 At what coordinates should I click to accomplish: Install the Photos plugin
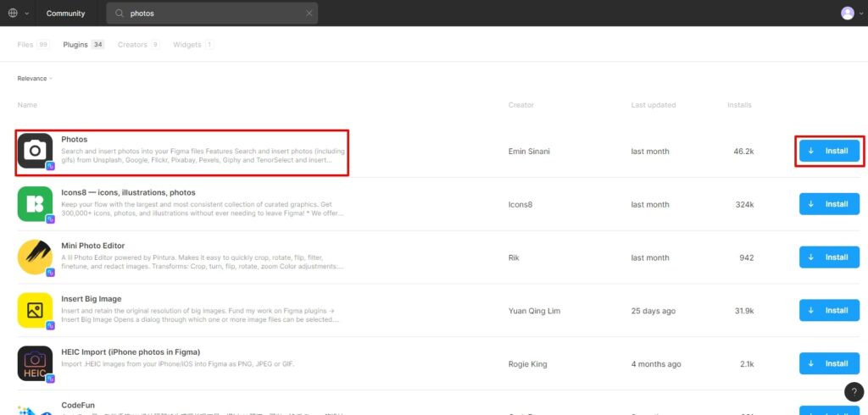coord(829,151)
